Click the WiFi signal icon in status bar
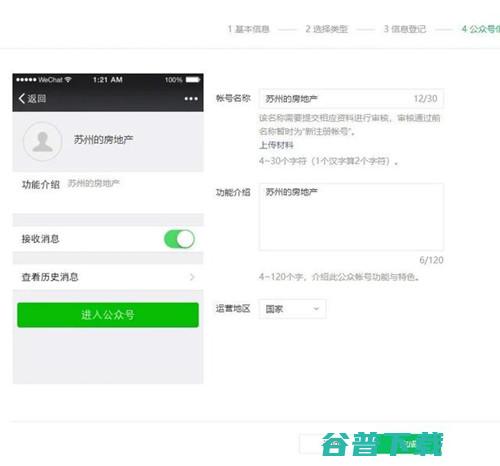This screenshot has height=466, width=500. [68, 80]
